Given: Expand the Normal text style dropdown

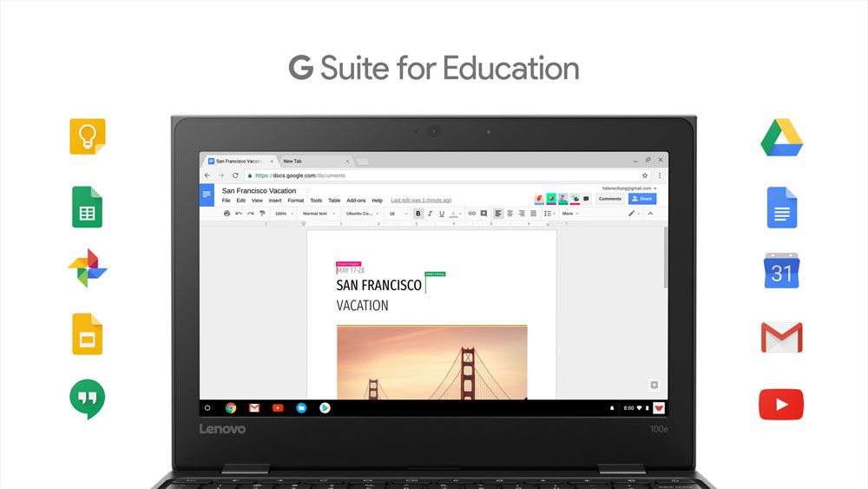Looking at the screenshot, I should click(319, 214).
